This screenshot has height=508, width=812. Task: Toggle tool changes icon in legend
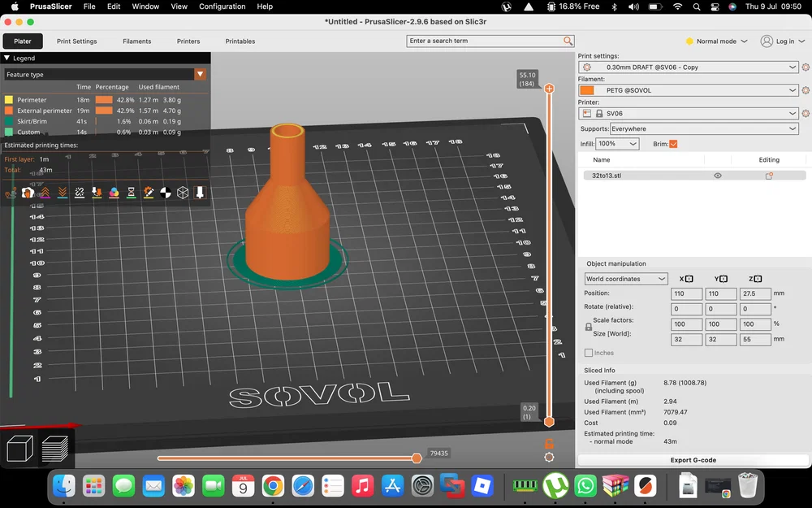(97, 193)
